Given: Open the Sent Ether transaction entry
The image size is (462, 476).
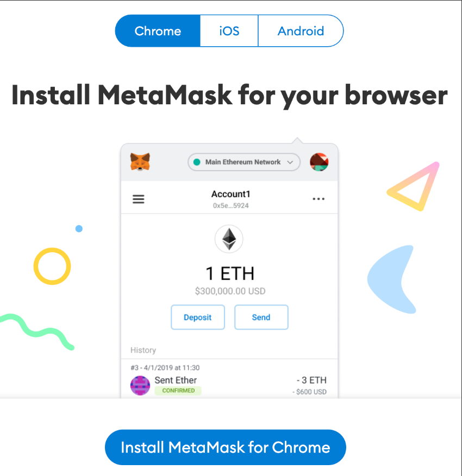Looking at the screenshot, I should [x=229, y=381].
